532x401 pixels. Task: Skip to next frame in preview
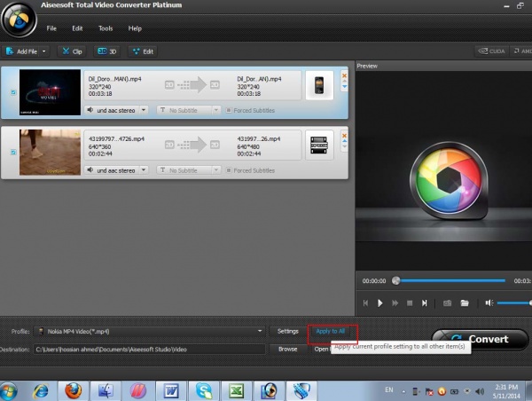(x=424, y=303)
